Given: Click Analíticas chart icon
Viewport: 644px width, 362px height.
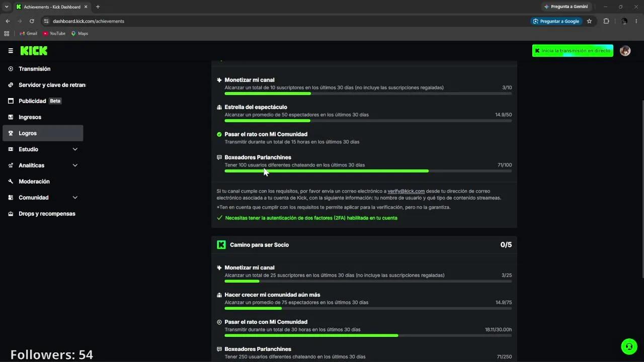Looking at the screenshot, I should (11, 165).
